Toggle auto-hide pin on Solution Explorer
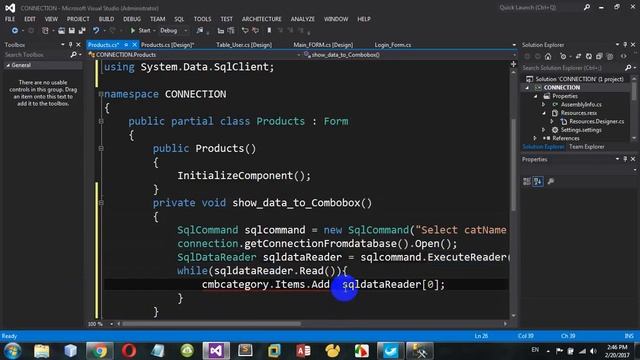This screenshot has width=640, height=360. click(x=625, y=44)
